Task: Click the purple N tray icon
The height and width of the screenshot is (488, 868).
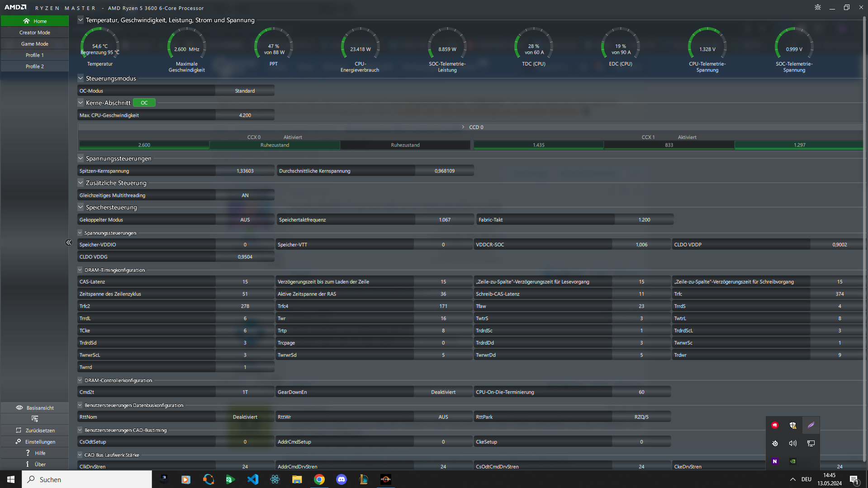Action: (775, 461)
